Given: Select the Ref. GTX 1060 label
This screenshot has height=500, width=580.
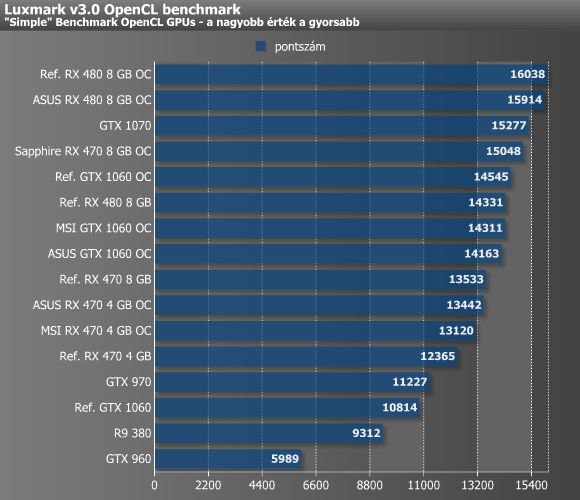Looking at the screenshot, I should (113, 408).
